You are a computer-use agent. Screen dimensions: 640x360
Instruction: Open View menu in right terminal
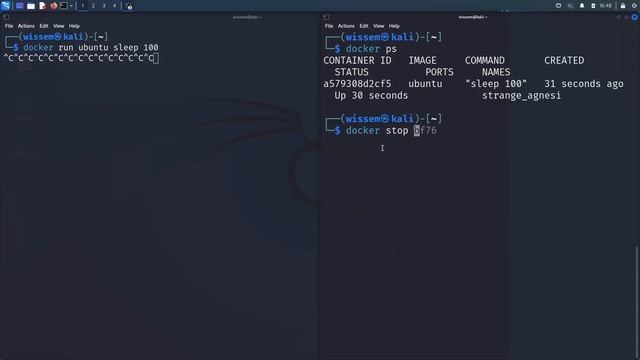378,26
